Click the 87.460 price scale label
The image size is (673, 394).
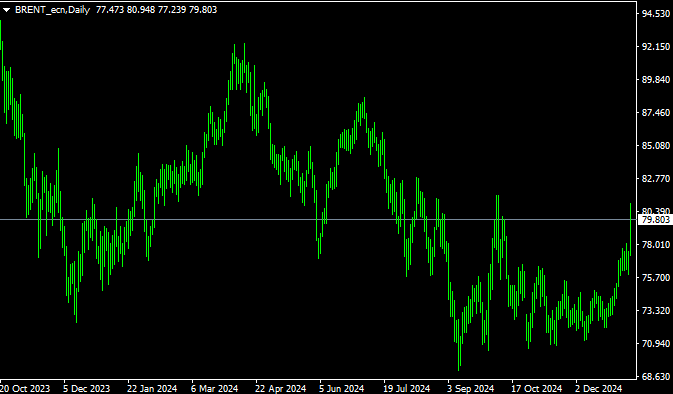click(x=655, y=112)
